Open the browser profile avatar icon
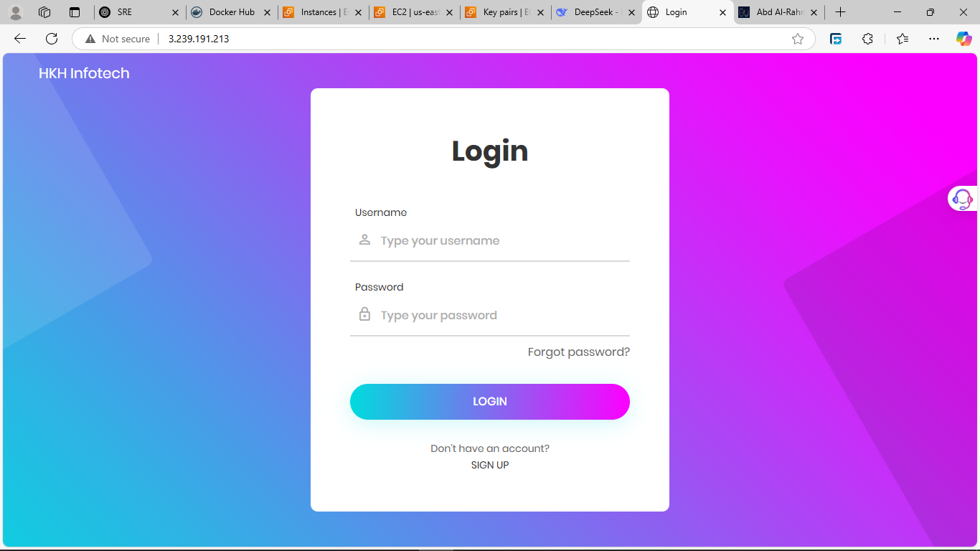Image resolution: width=980 pixels, height=551 pixels. [15, 12]
